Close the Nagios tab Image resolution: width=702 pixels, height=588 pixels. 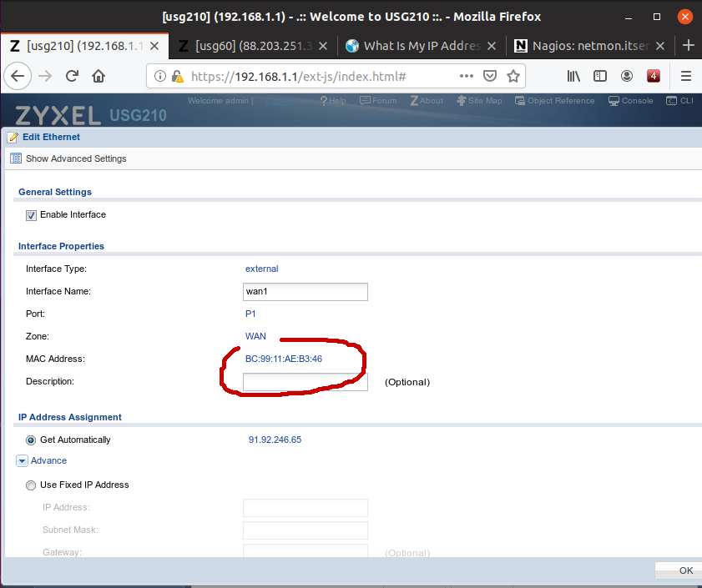point(660,46)
